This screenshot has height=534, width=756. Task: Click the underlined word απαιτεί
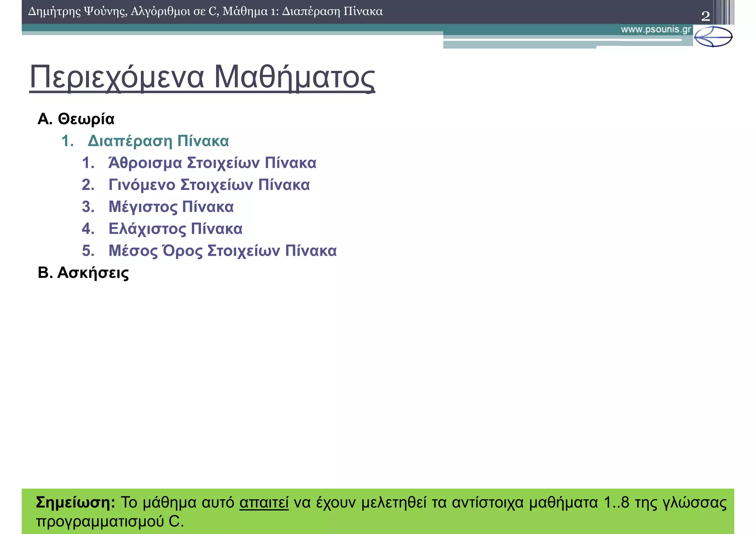pos(264,503)
